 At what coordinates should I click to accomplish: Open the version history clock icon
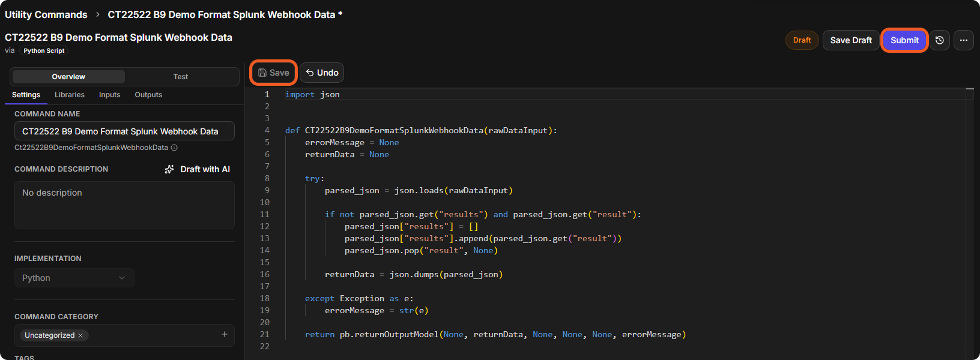940,40
